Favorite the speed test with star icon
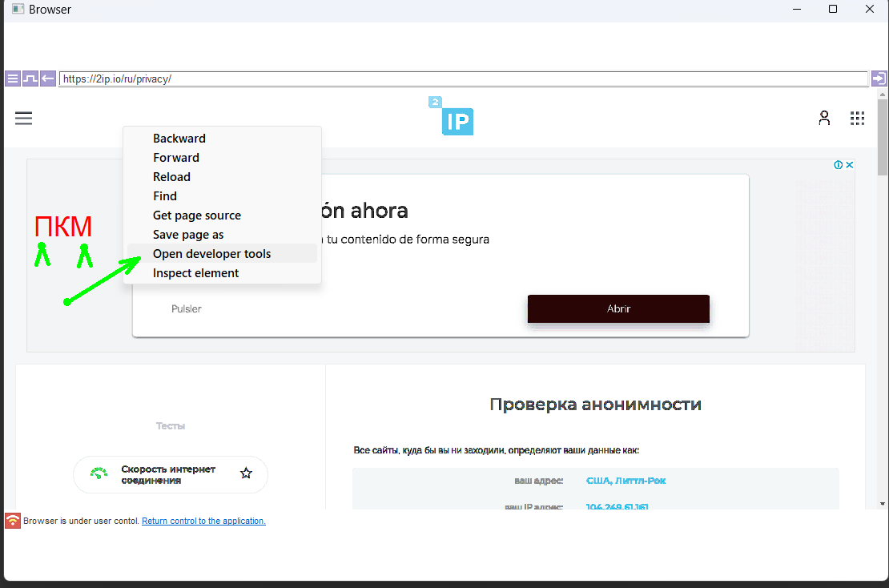The width and height of the screenshot is (889, 588). (246, 473)
